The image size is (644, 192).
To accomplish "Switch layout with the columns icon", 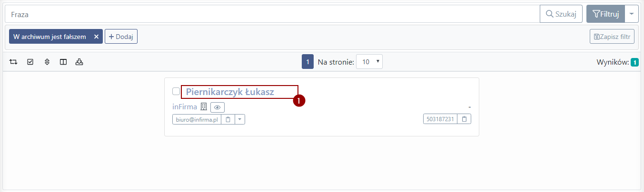I will [x=63, y=62].
